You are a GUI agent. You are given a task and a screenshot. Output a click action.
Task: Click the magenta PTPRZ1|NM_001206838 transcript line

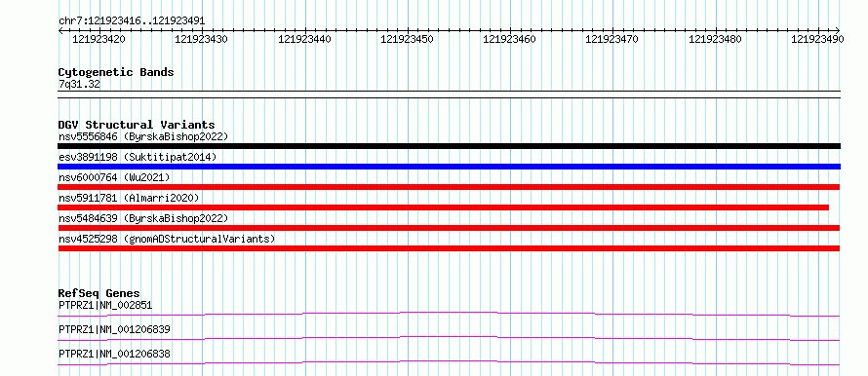pos(449,362)
